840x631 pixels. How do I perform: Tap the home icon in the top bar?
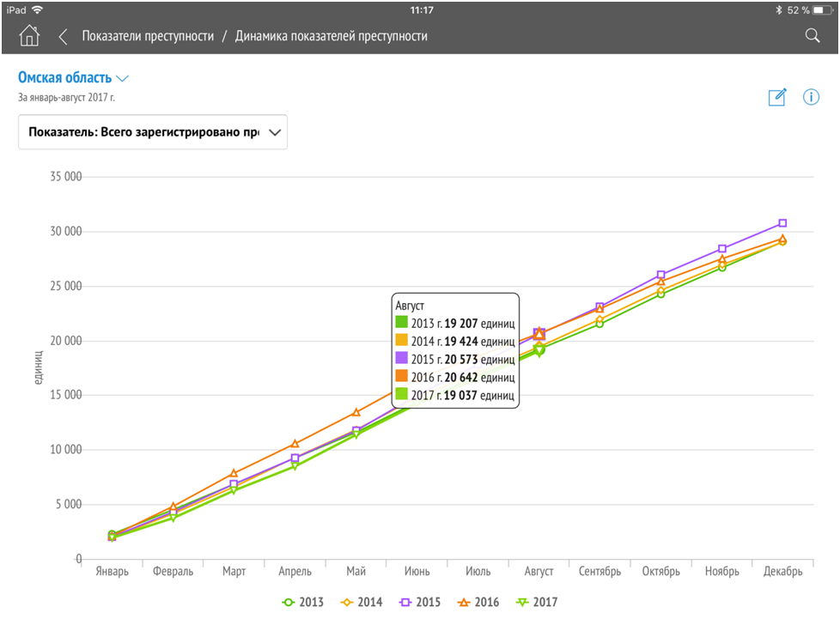(29, 36)
